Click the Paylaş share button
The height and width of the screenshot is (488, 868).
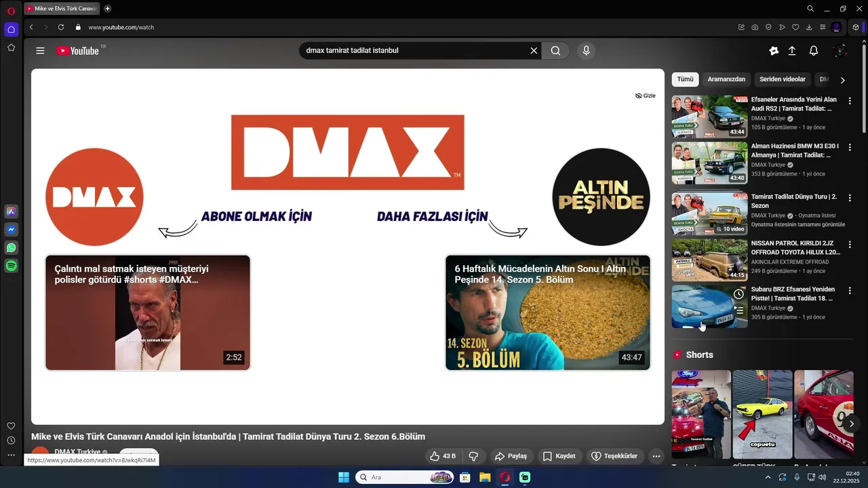[x=511, y=456]
